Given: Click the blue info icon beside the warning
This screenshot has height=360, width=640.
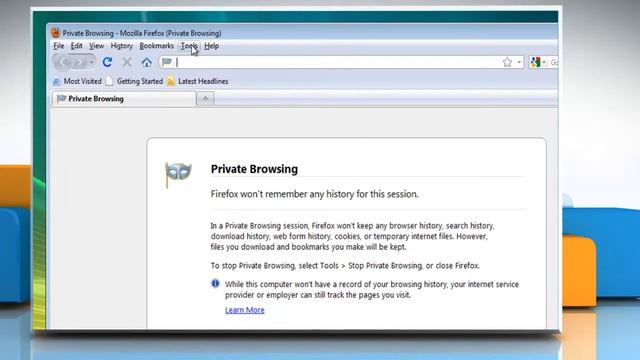Looking at the screenshot, I should point(215,283).
